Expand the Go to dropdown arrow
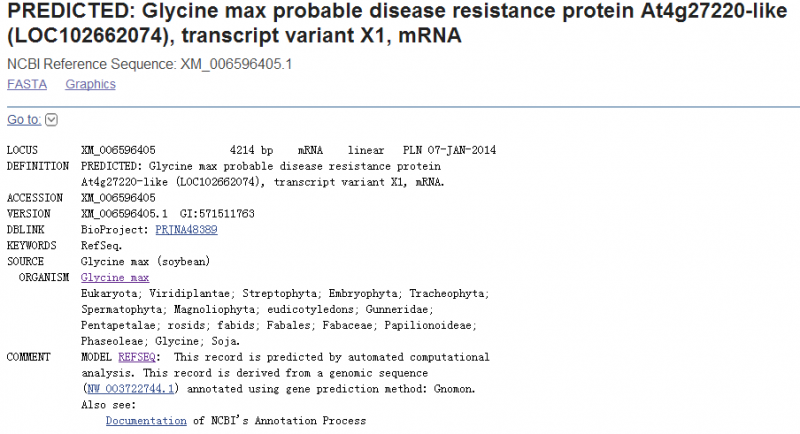This screenshot has width=800, height=434. (x=52, y=120)
